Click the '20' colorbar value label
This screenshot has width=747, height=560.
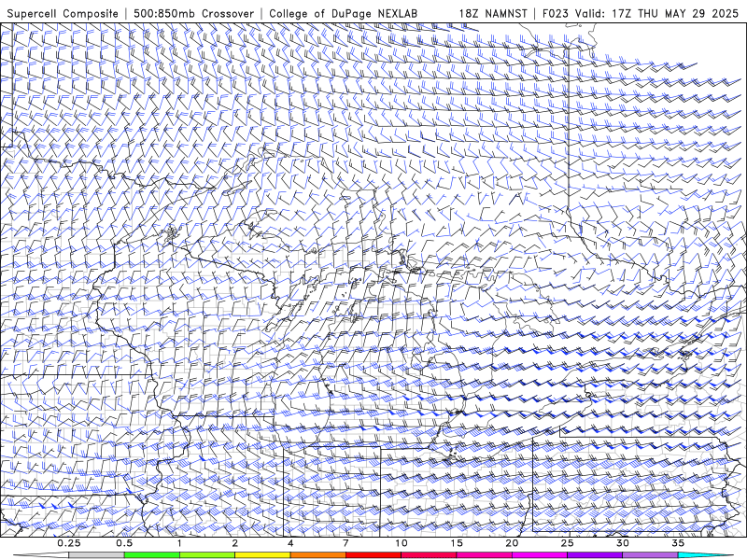[512, 543]
